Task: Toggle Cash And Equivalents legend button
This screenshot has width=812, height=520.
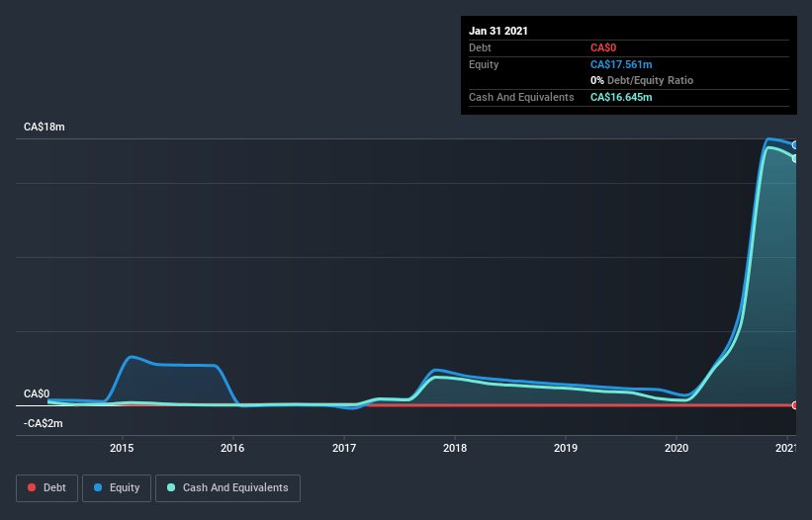Action: (227, 488)
